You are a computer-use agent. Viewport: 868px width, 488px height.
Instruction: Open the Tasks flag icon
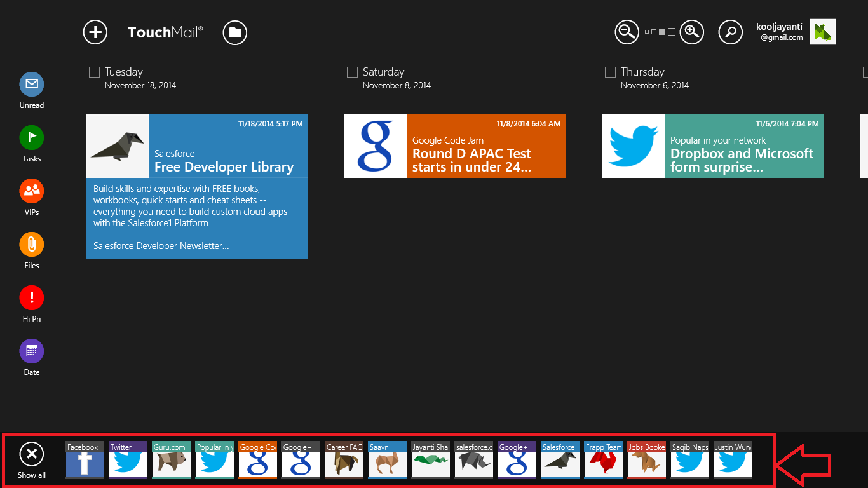click(x=32, y=137)
